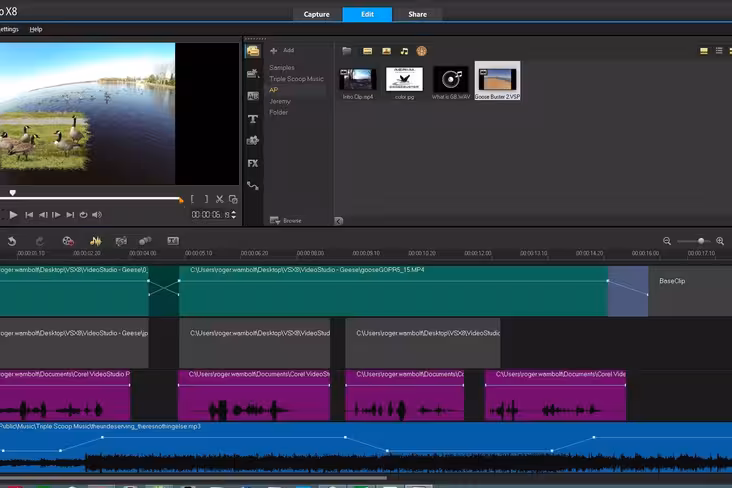This screenshot has height=488, width=732.
Task: Click the Add folder button
Action: pos(282,50)
